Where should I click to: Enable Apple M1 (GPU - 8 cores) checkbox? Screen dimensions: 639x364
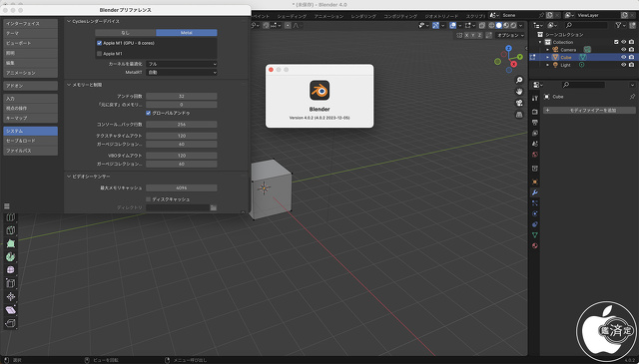pos(99,43)
